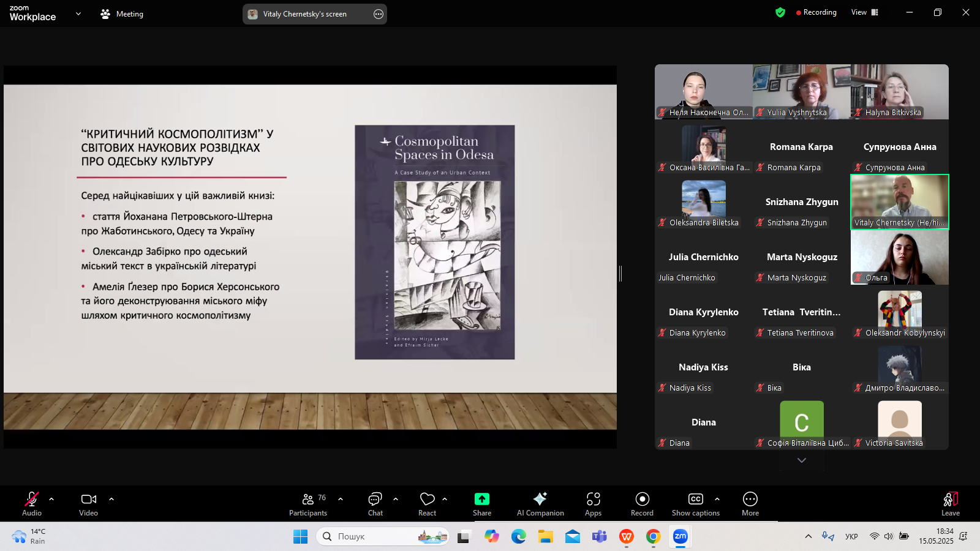Open the Participants panel
980x551 pixels.
tap(308, 504)
